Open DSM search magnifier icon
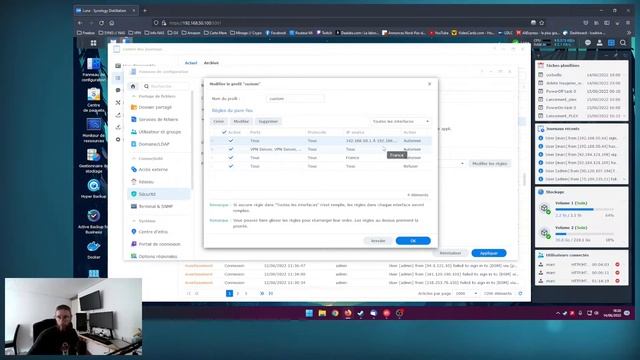Screen dimensions: 640x360 (x=623, y=43)
